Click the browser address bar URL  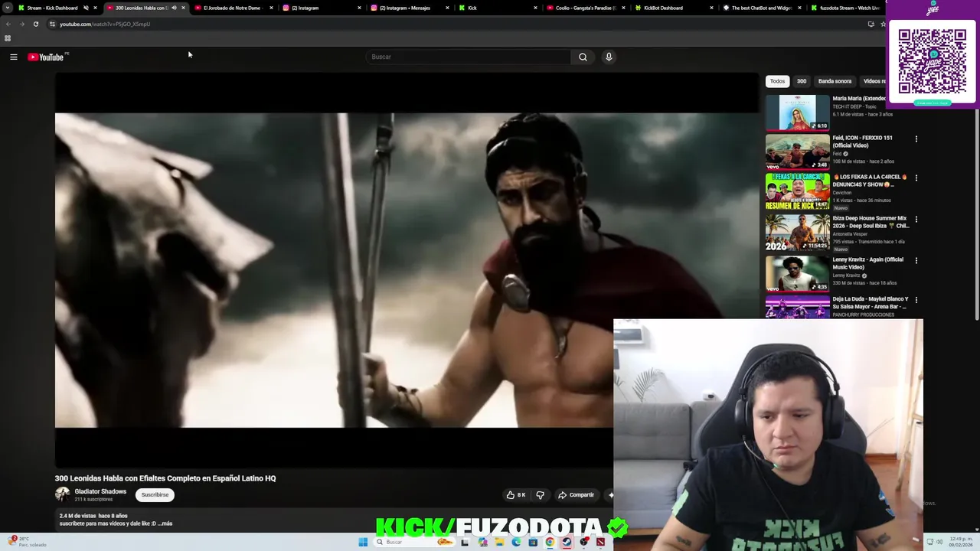105,24
